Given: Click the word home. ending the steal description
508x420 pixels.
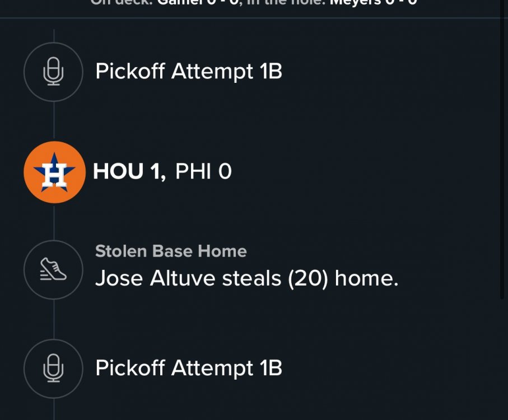Looking at the screenshot, I should coord(366,278).
